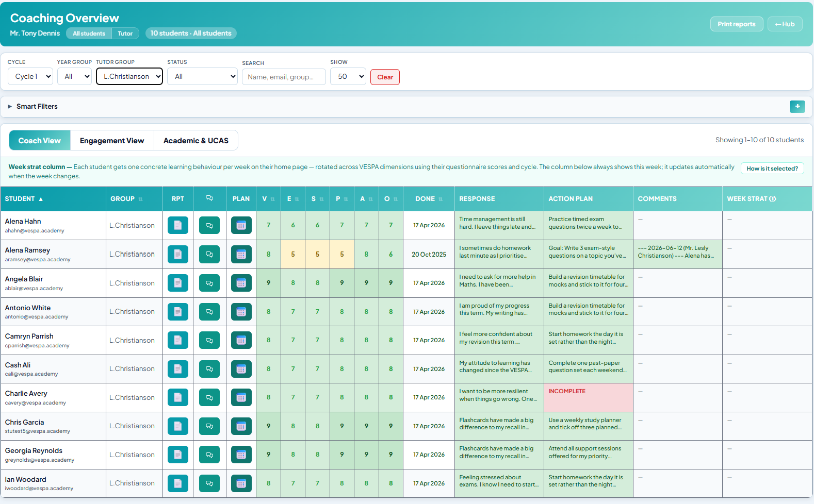This screenshot has width=814, height=504.
Task: Click Ian Woodard's response text
Action: click(499, 481)
